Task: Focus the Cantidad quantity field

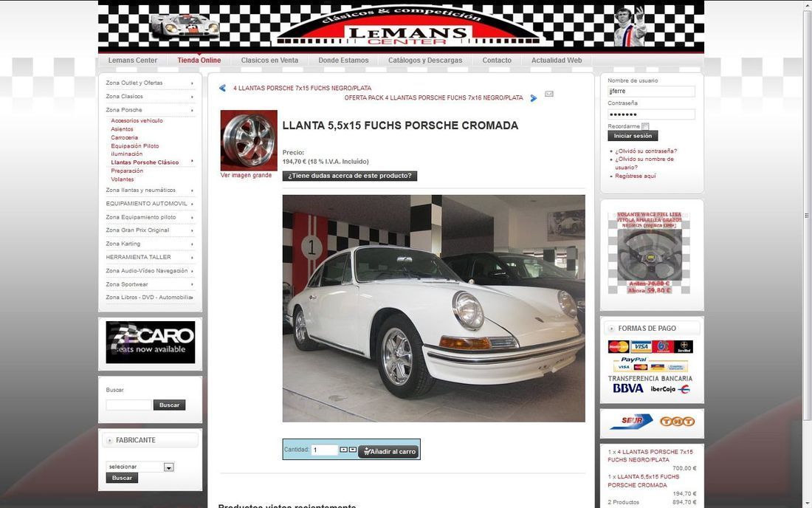Action: pos(324,450)
